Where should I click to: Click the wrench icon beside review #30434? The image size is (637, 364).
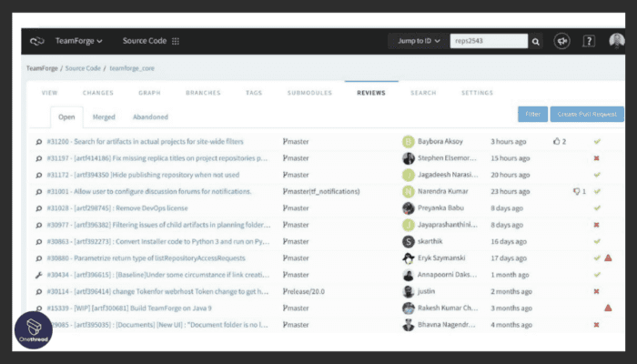[38, 275]
